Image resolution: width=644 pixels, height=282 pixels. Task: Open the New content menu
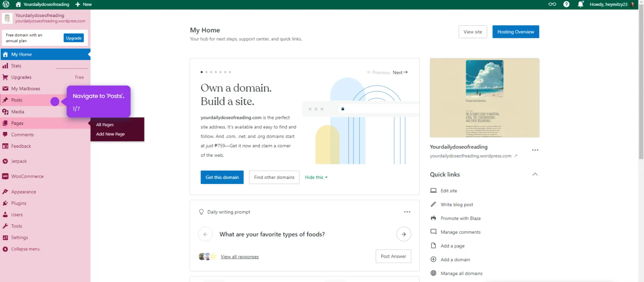click(83, 4)
